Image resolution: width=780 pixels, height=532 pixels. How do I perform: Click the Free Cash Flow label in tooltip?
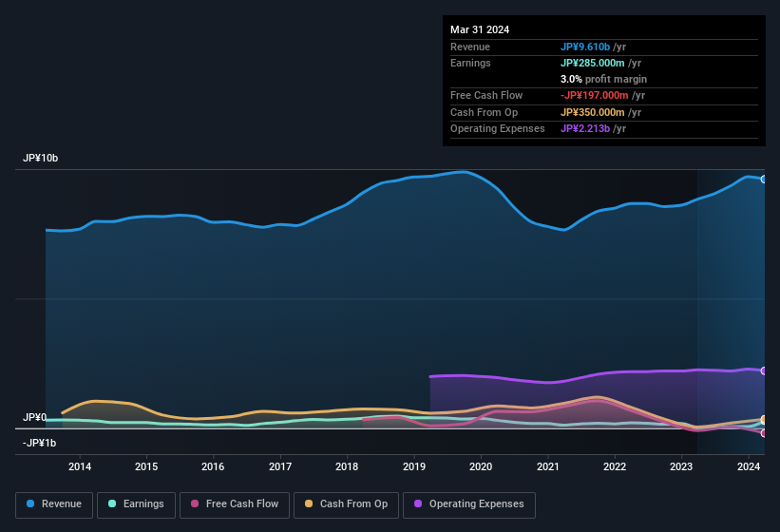coord(486,95)
